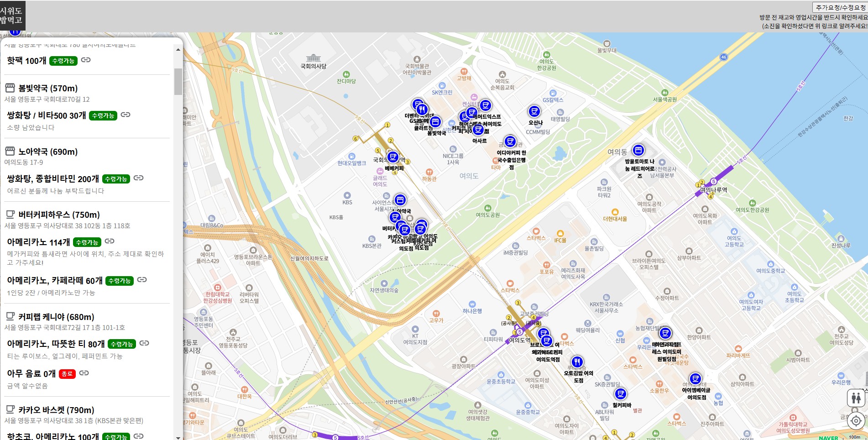Viewport: 868px width, 440px height.
Task: Click 수령가능 badge for 핫팩 100개
Action: tap(63, 61)
